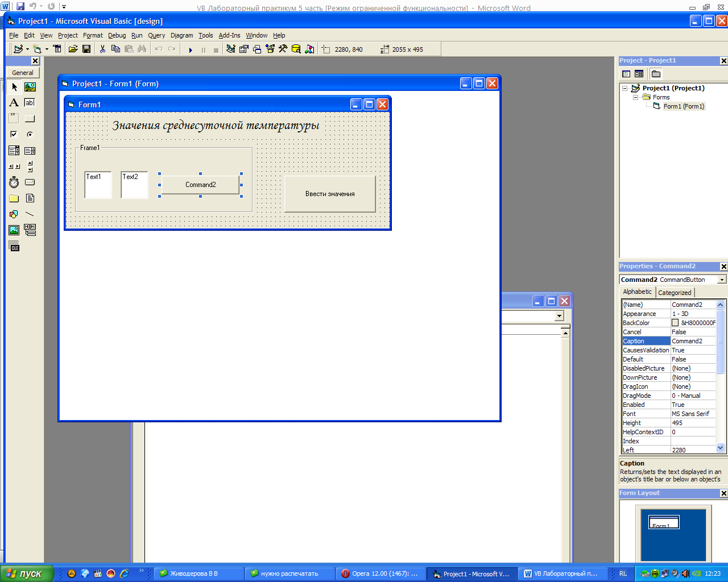The image size is (728, 582).
Task: Select the Data control tool
Action: pyautogui.click(x=30, y=230)
